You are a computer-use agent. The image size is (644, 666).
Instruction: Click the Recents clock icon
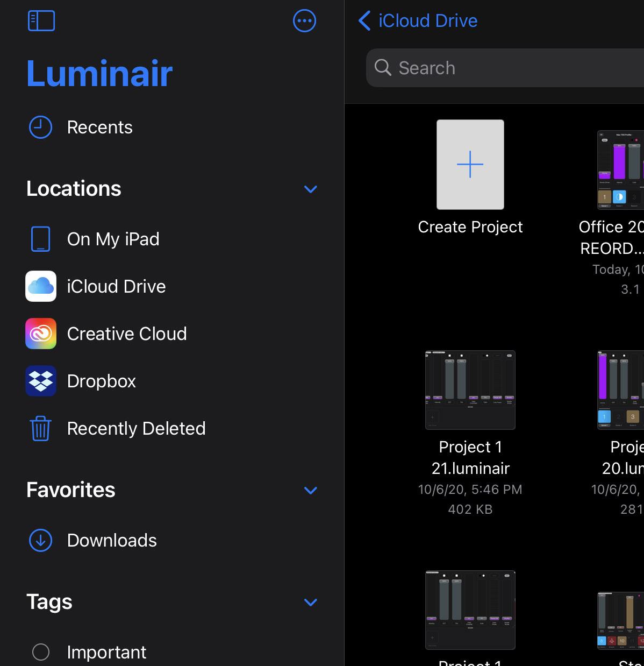click(40, 127)
